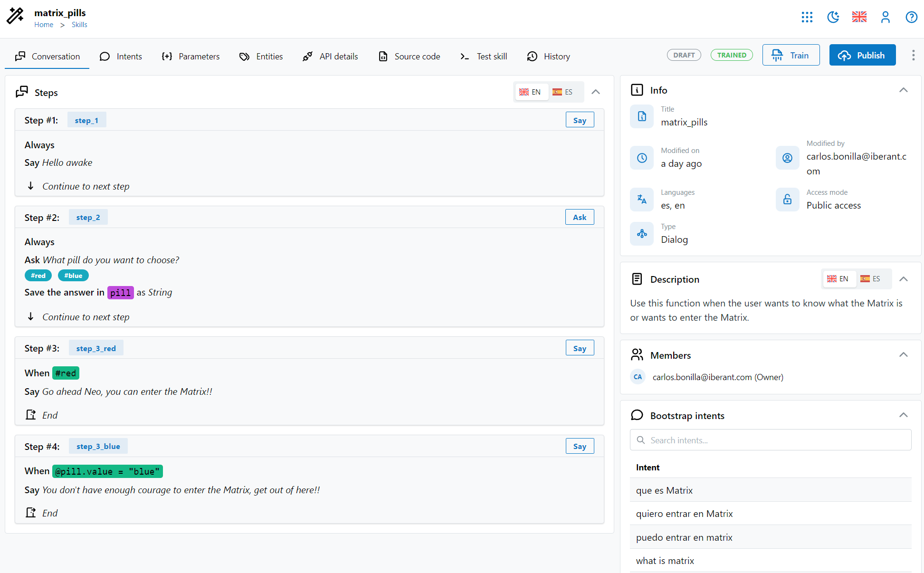Click the End icon in Step #3

point(31,415)
